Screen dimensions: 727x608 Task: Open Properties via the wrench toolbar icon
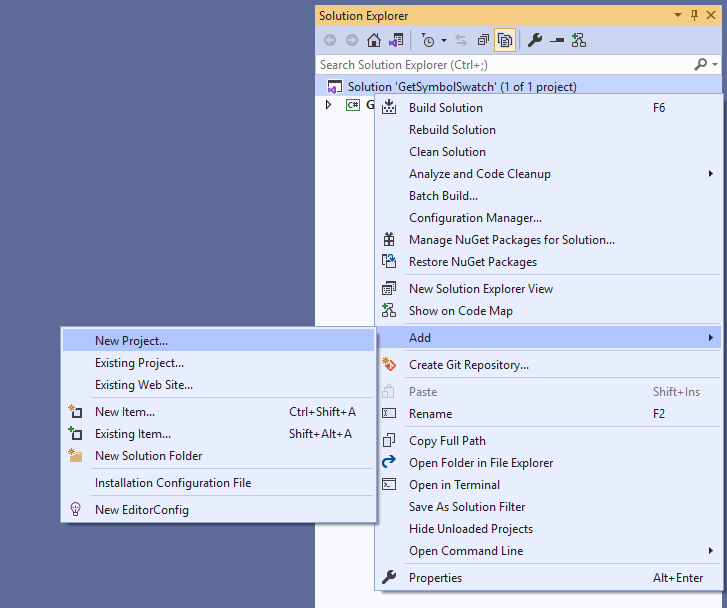coord(535,40)
